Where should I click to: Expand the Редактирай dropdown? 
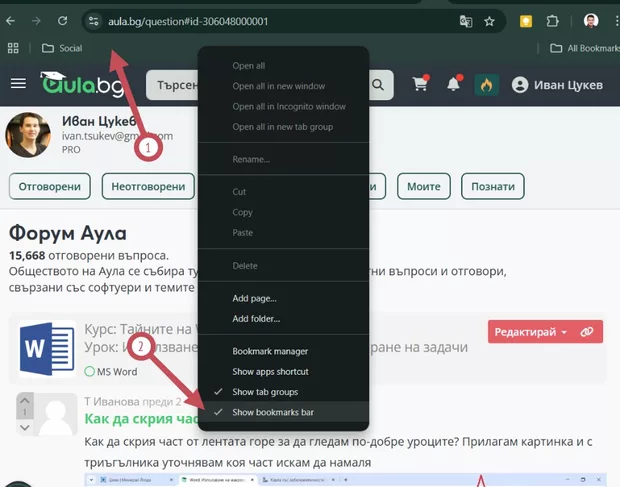pyautogui.click(x=531, y=332)
